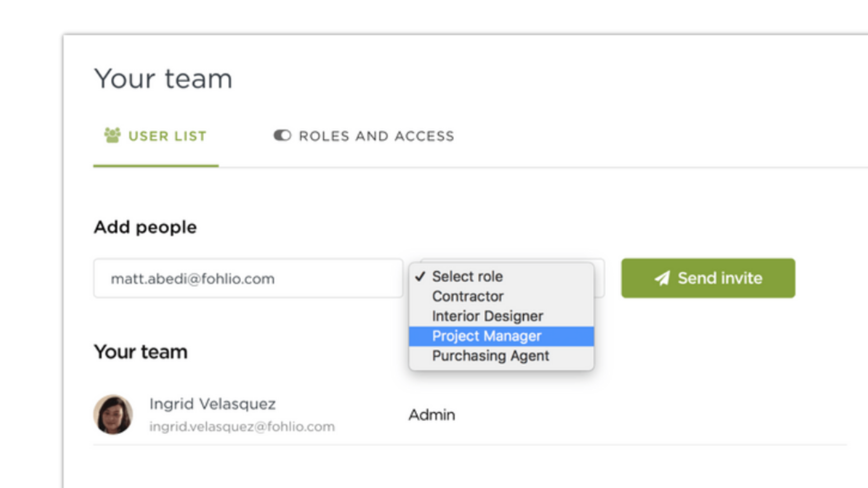Click the Ingrid Velasquez name
The width and height of the screenshot is (868, 488).
[x=213, y=404]
